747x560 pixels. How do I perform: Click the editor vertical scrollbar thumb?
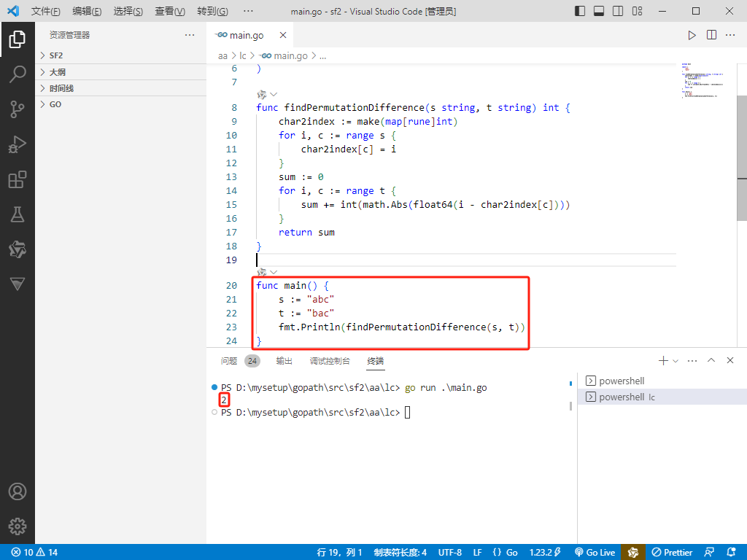[742, 157]
